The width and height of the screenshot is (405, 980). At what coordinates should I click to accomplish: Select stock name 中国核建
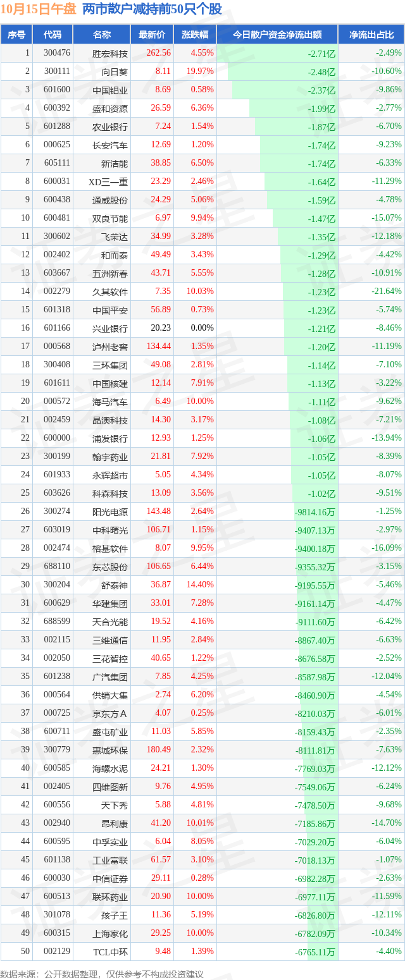(110, 383)
